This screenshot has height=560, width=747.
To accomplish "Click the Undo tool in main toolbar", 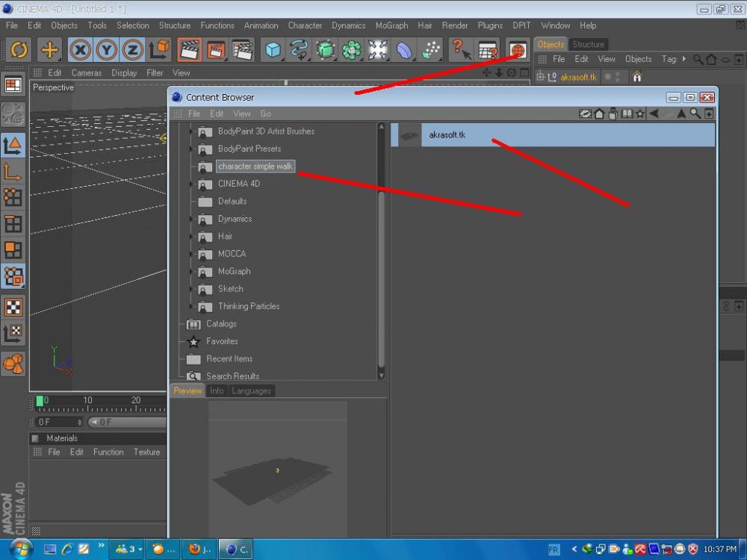I will tap(19, 49).
